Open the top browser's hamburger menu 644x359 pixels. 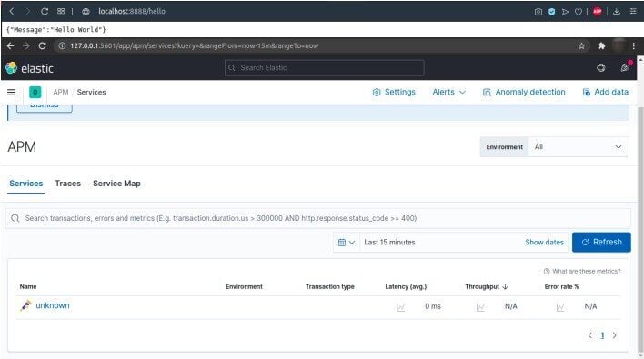(633, 12)
